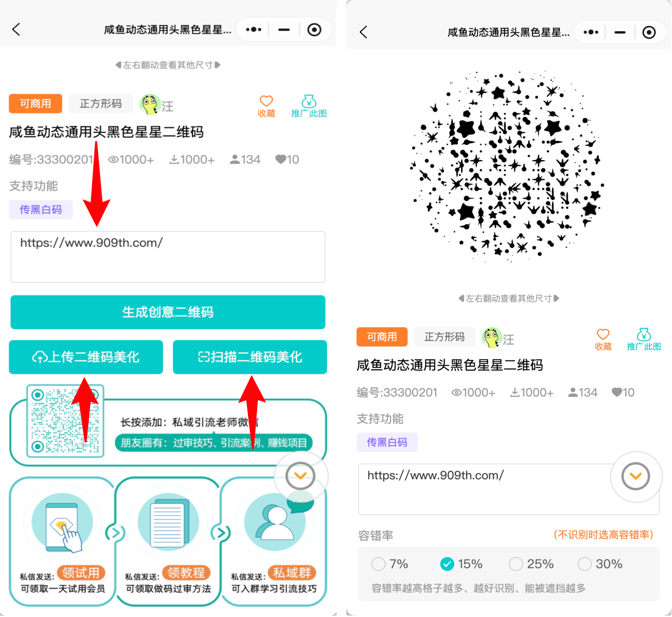The height and width of the screenshot is (617, 672).
Task: Select the 7% error tolerance option
Action: (x=379, y=564)
